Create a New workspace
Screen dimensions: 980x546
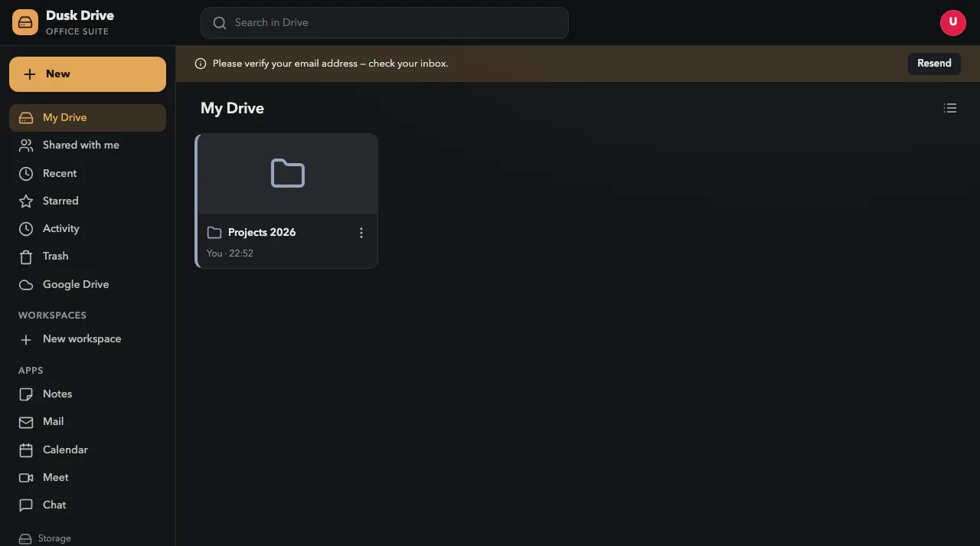coord(87,339)
